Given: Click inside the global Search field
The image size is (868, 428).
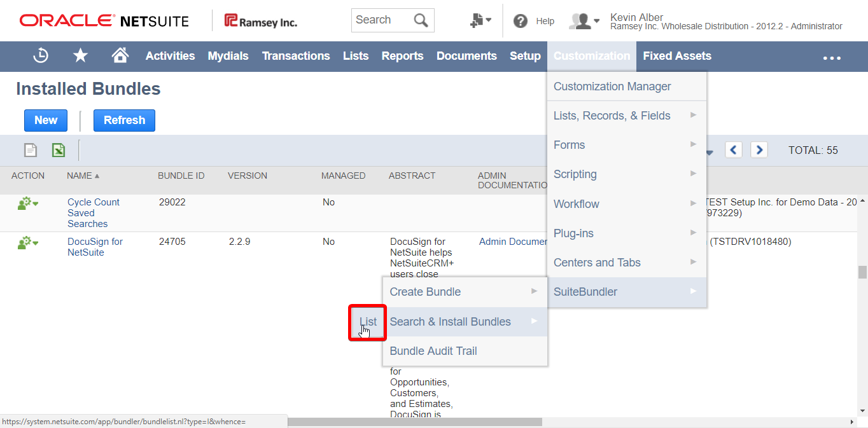Looking at the screenshot, I should pyautogui.click(x=382, y=20).
